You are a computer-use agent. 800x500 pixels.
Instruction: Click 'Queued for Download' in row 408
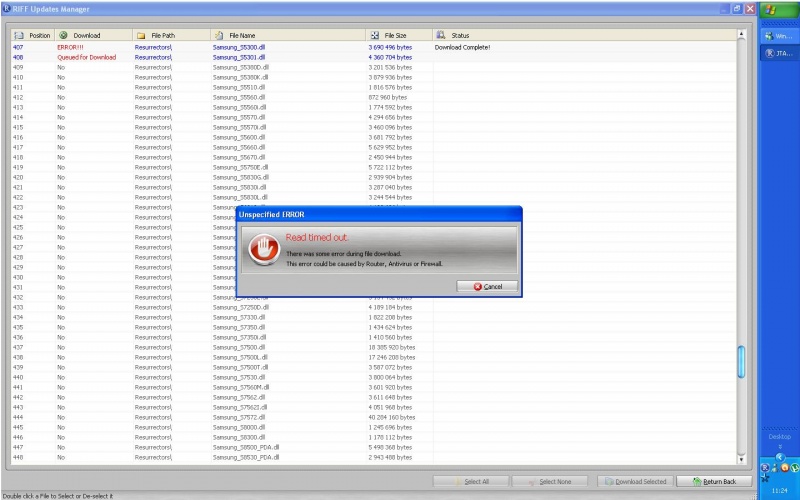[x=86, y=57]
